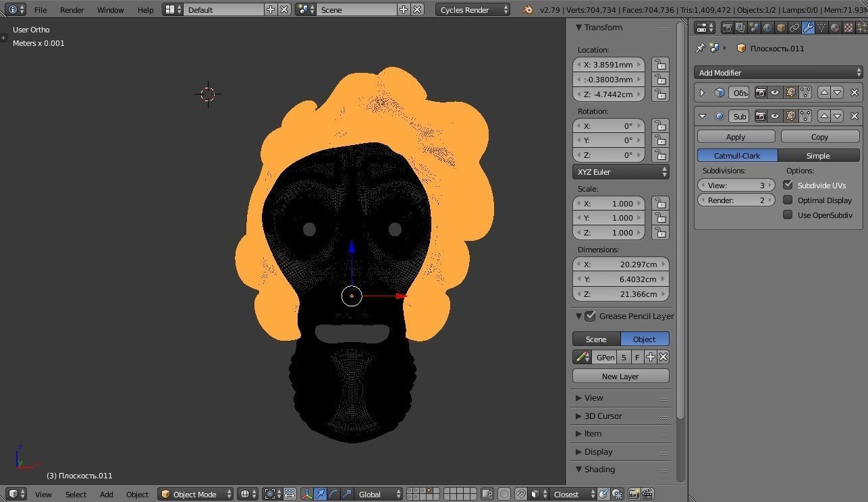868x502 pixels.
Task: Hide Sub modifier in viewport (eye icon)
Action: click(x=775, y=116)
